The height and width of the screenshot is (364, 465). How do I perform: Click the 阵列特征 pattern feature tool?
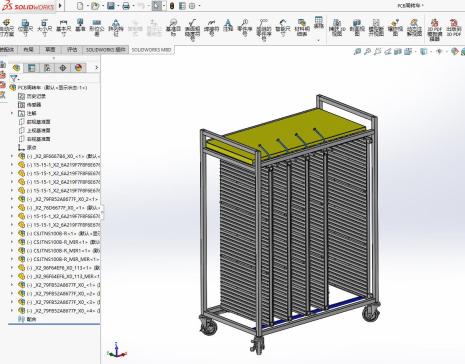pyautogui.click(x=116, y=27)
